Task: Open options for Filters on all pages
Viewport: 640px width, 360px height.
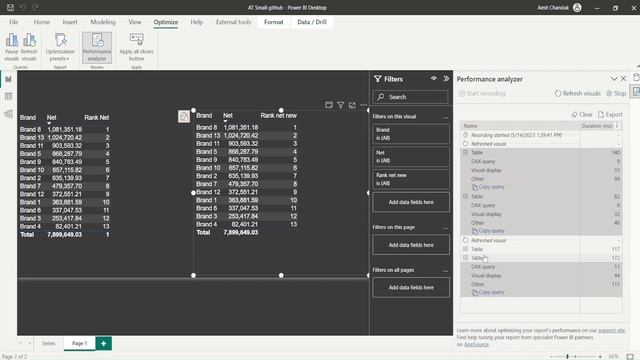Action: coord(445,271)
